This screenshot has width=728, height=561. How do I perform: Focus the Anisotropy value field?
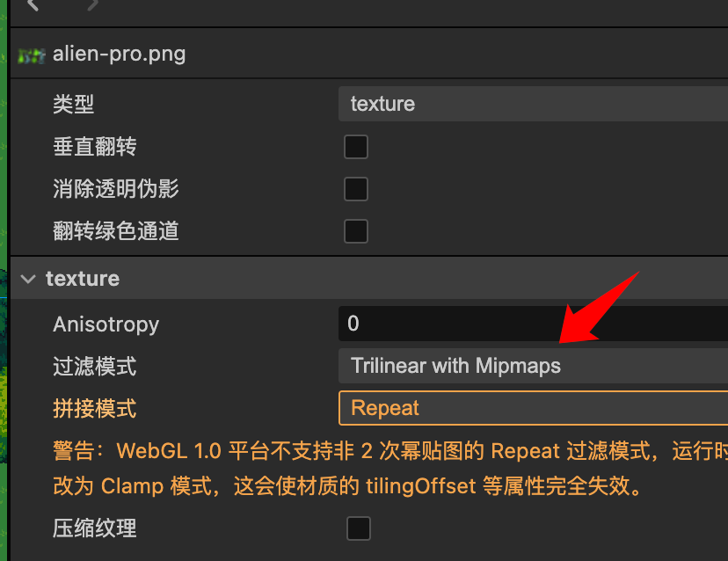[x=533, y=324]
